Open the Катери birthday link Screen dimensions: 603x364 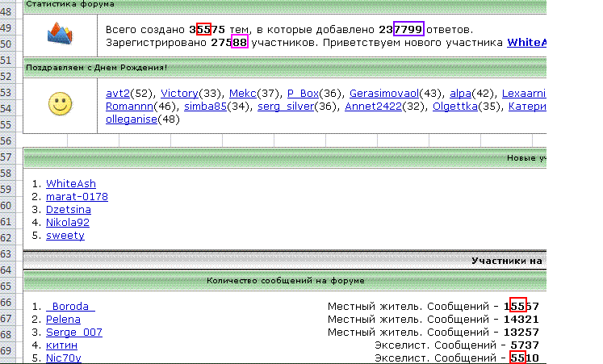[x=527, y=107]
